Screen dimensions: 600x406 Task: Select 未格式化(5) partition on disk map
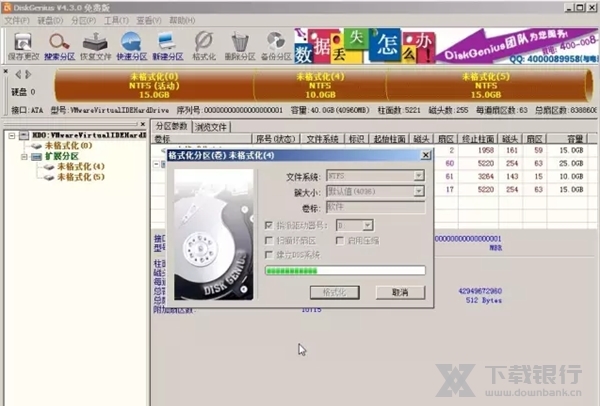point(486,85)
